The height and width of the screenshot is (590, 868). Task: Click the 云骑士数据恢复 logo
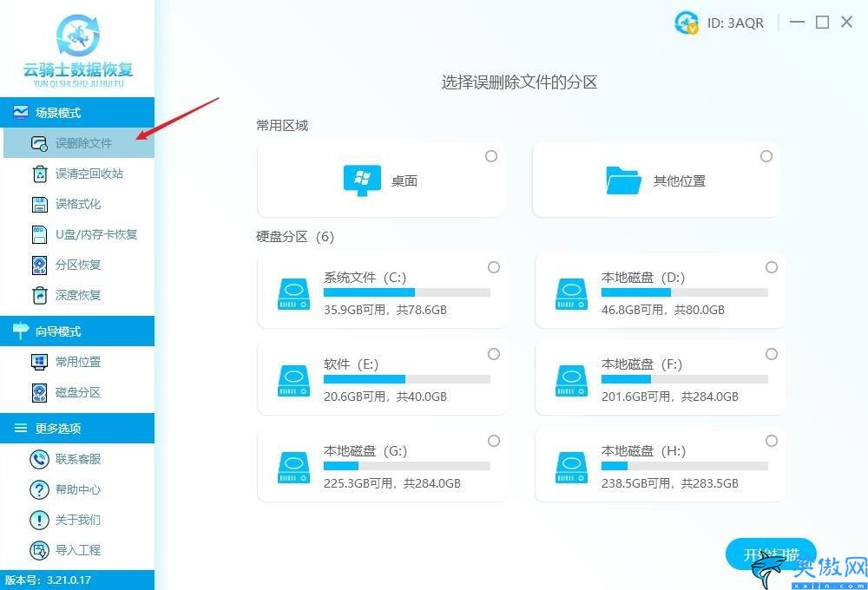point(78,51)
